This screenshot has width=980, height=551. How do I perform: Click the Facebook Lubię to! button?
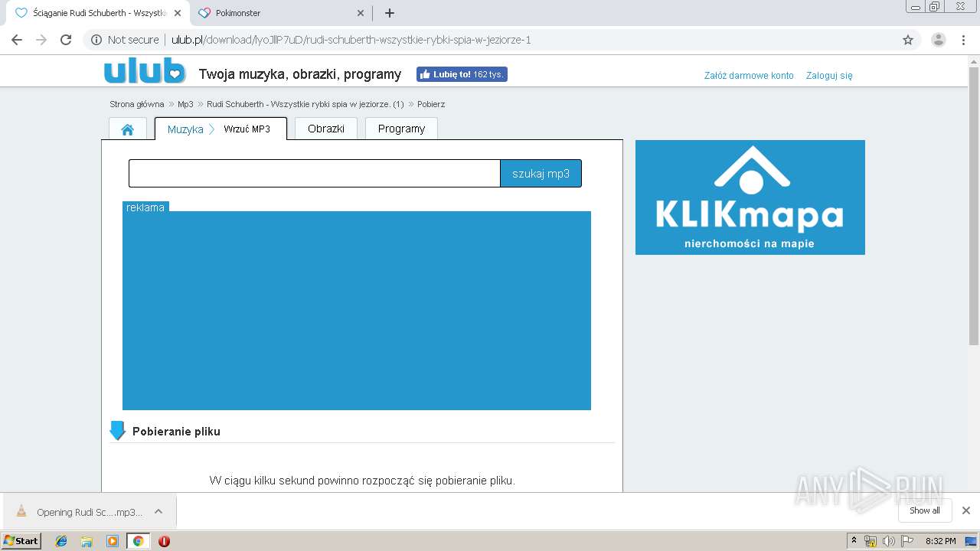pyautogui.click(x=462, y=74)
